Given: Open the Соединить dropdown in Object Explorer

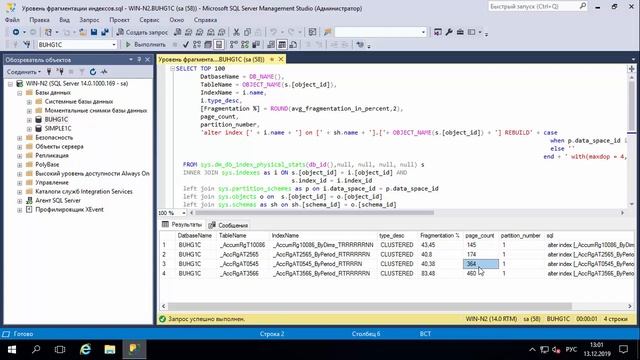Looking at the screenshot, I should (24, 72).
